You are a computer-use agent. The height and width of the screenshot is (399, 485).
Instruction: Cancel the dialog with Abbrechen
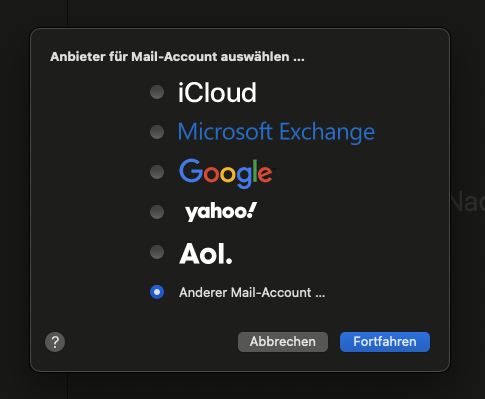(283, 342)
